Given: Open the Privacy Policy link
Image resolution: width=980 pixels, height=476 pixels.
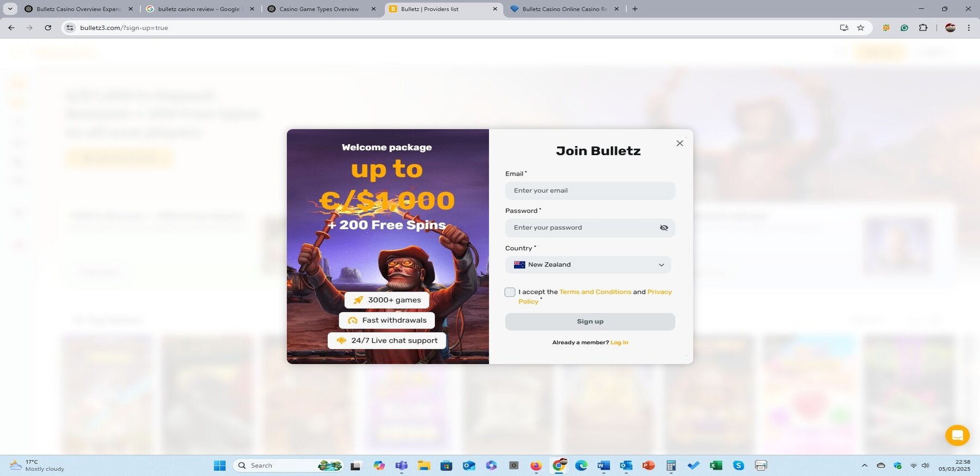Looking at the screenshot, I should (659, 292).
